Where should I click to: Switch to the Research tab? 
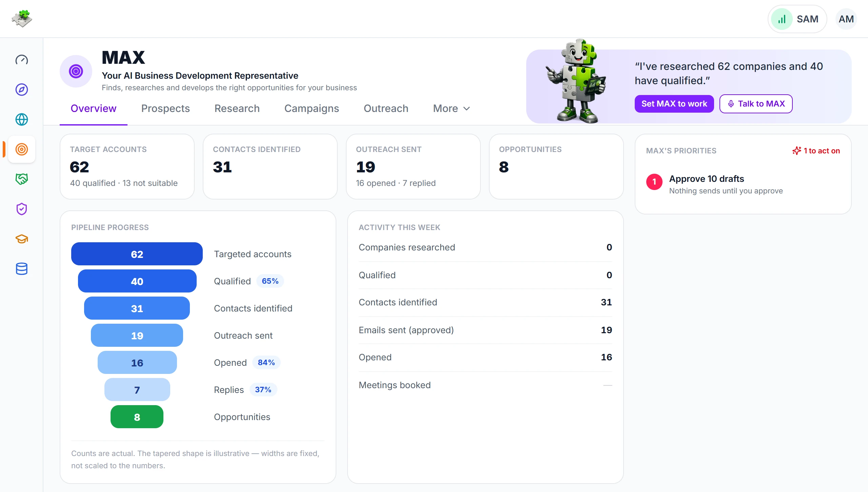tap(237, 109)
